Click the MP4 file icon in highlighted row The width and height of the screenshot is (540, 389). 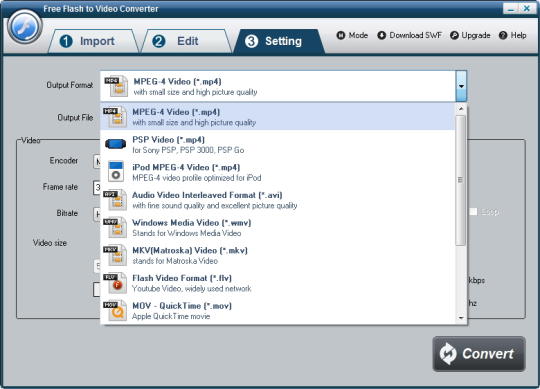tap(115, 117)
